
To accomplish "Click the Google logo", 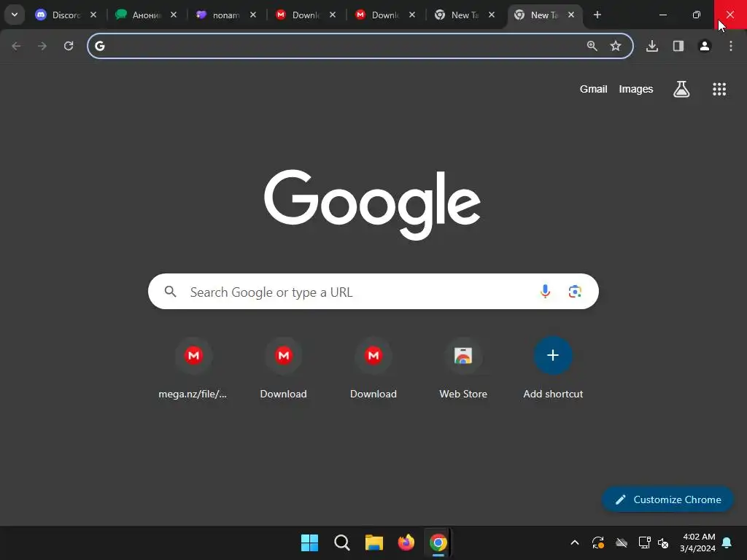I will pos(373,205).
